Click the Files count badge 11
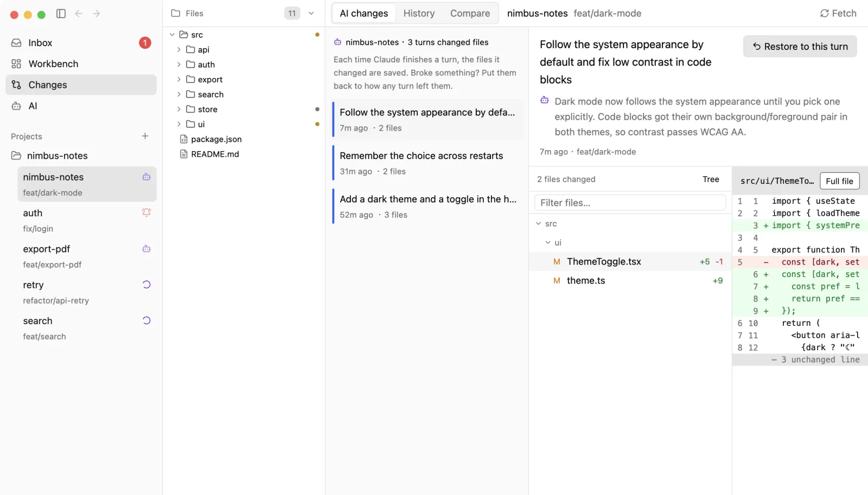The width and height of the screenshot is (868, 495). click(292, 14)
